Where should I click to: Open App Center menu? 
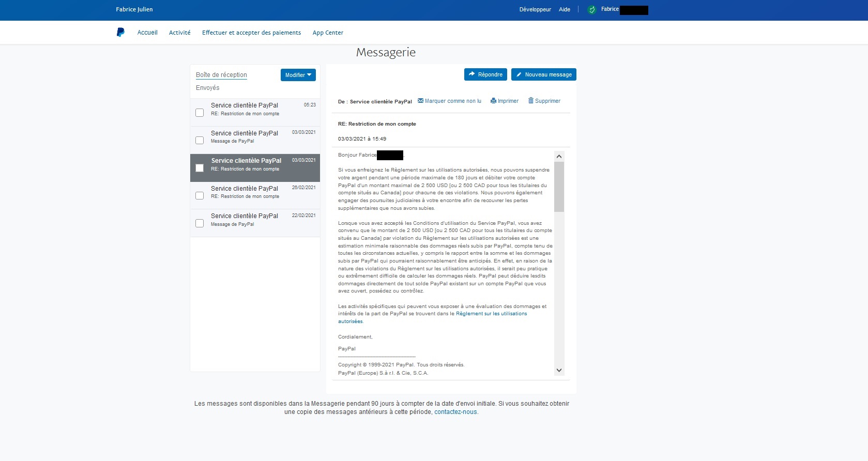pos(328,33)
